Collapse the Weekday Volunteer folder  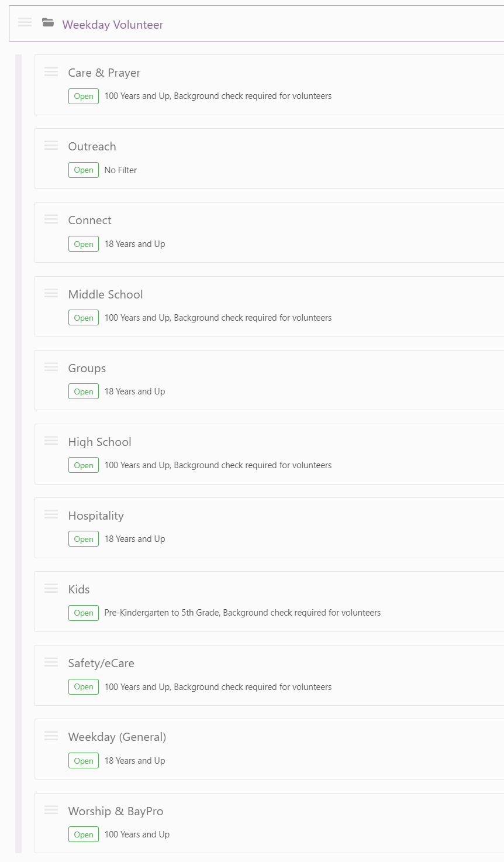pos(113,25)
